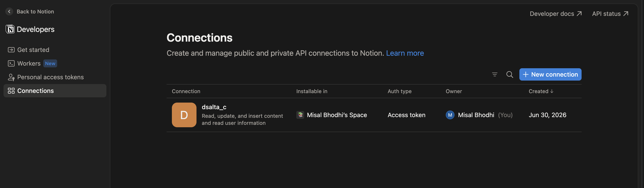The width and height of the screenshot is (644, 188).
Task: Click the Back to Notion label
Action: 35,11
